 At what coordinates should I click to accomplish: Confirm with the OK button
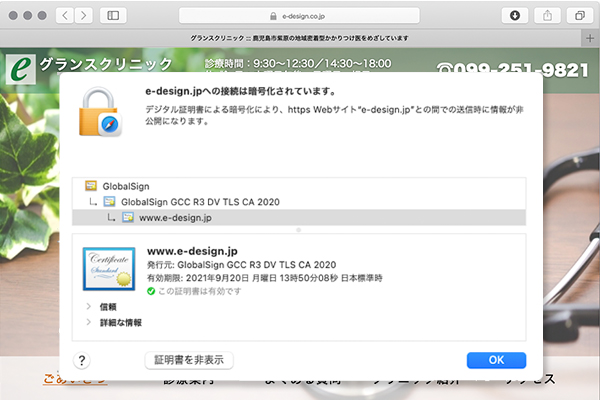point(496,360)
